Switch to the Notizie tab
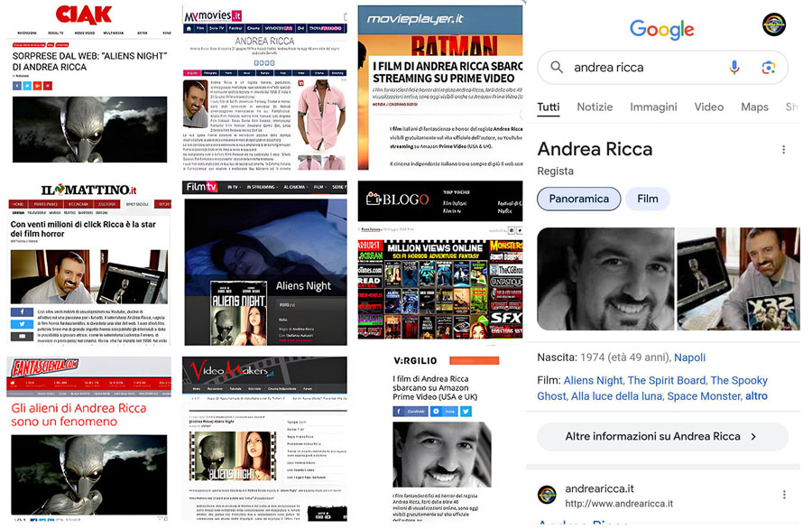Screen dimensions: 812x529 595,107
